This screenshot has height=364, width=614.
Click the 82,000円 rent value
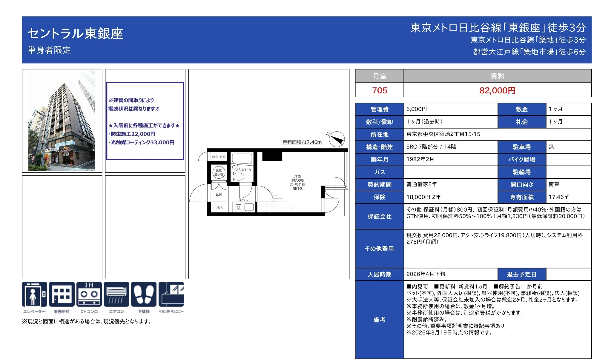(x=497, y=90)
